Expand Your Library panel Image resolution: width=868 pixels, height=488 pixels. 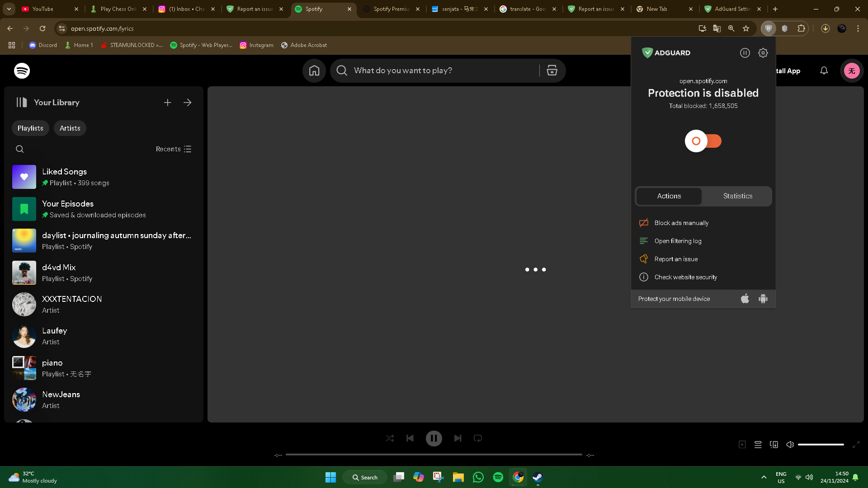pos(187,103)
